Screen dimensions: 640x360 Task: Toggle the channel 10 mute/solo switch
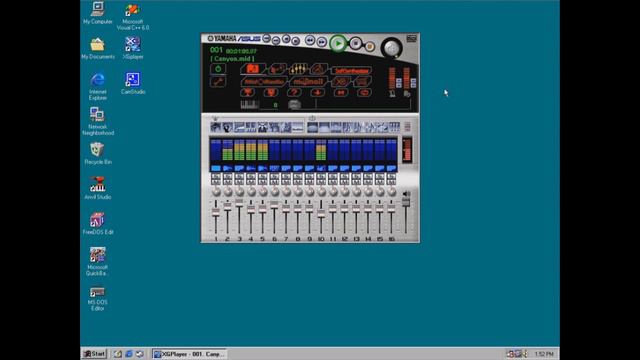pyautogui.click(x=321, y=178)
